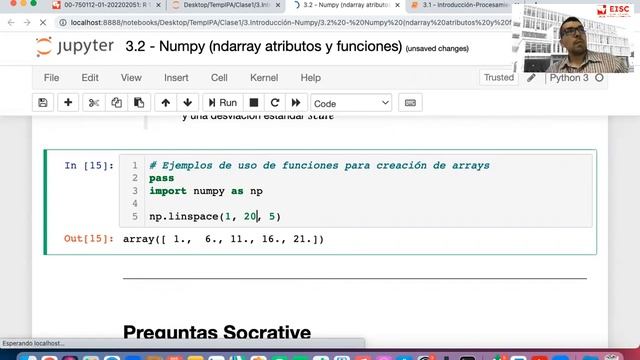Close the Desktop/TempIPA browser tab
This screenshot has width=640, height=360.
(x=278, y=5)
